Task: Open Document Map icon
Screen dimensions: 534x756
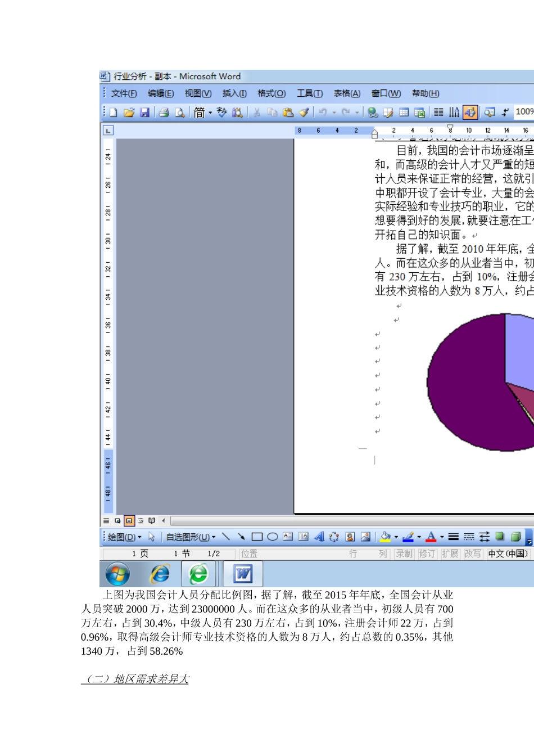Action: [490, 112]
